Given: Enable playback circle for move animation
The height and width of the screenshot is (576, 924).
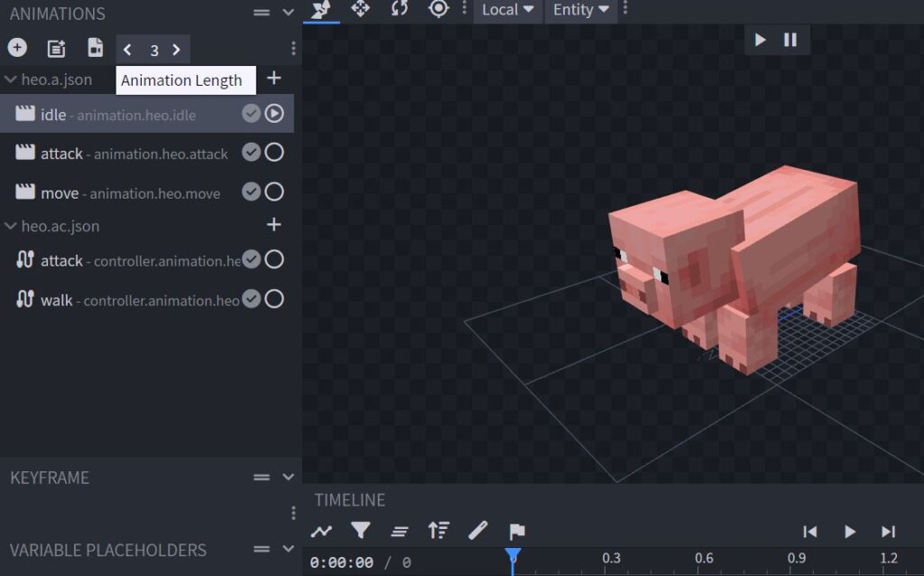Looking at the screenshot, I should 274,191.
